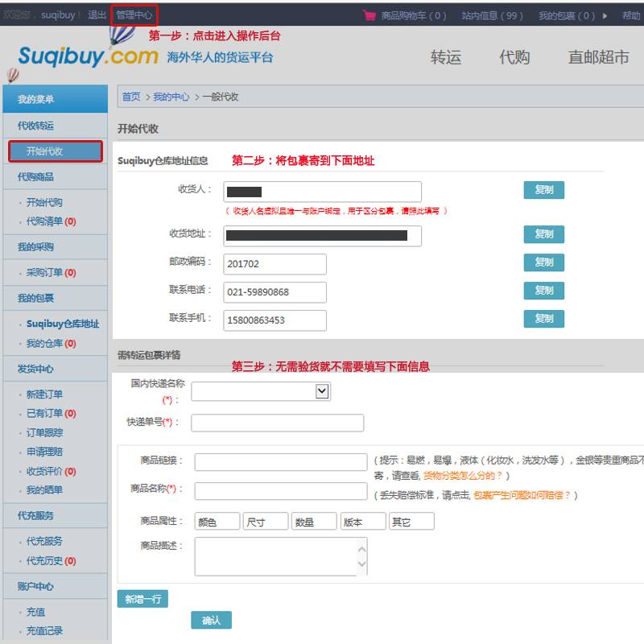Viewport: 644px width, 644px height.
Task: Open the 管理中心 link in top bar
Action: [x=134, y=14]
